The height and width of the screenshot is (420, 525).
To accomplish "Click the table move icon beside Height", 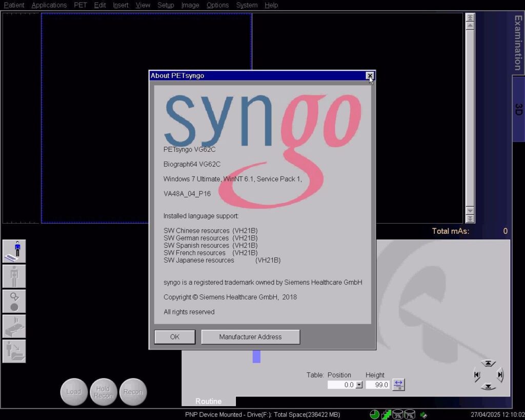I will coord(398,385).
